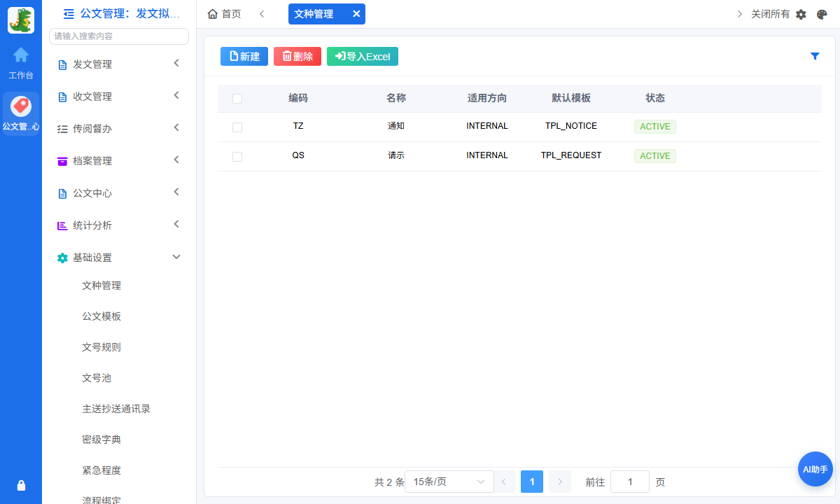Open 文号规则 submenu item
Viewport: 840px width, 504px height.
click(x=101, y=347)
